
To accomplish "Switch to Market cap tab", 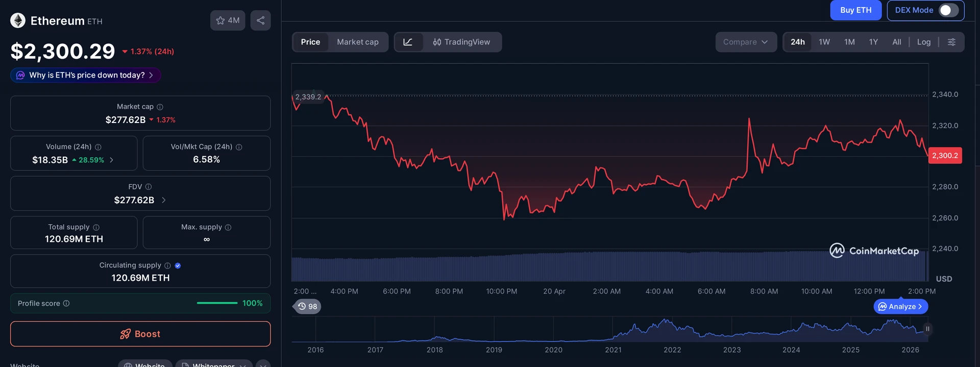I will (x=358, y=42).
